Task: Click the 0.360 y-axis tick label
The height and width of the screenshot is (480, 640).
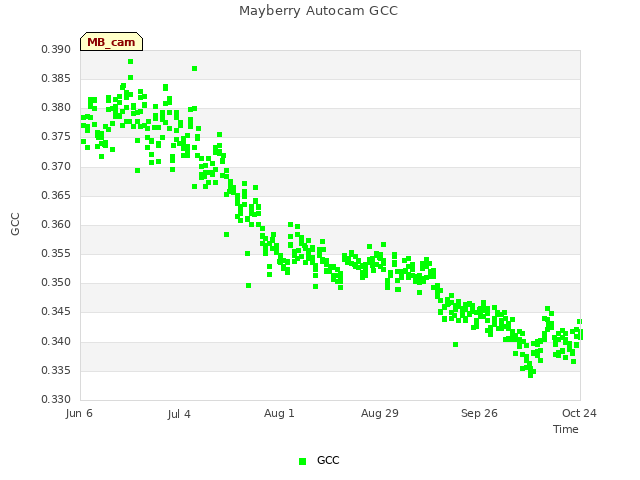Action: (56, 224)
